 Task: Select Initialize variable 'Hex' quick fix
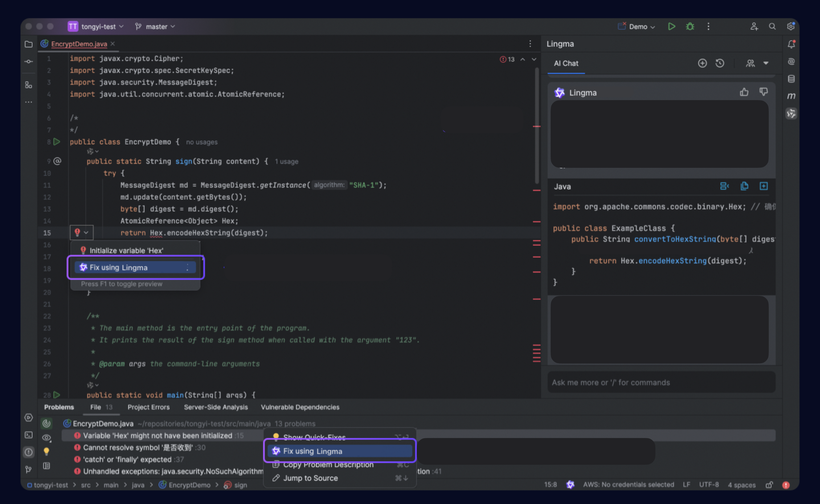tap(126, 250)
